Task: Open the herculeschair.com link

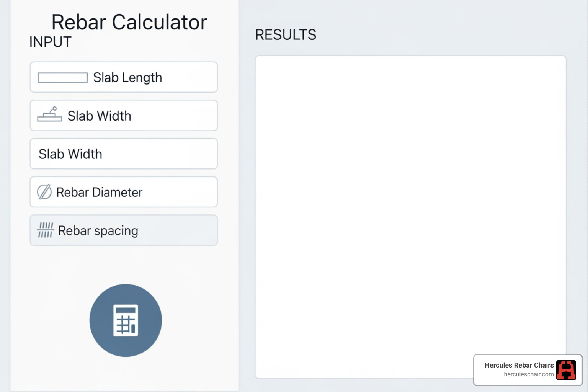Action: click(x=528, y=374)
